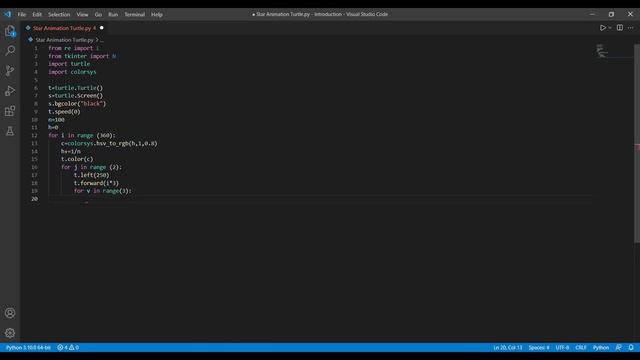Open the Explorer view in the activity bar
Image resolution: width=640 pixels, height=360 pixels.
[x=10, y=31]
